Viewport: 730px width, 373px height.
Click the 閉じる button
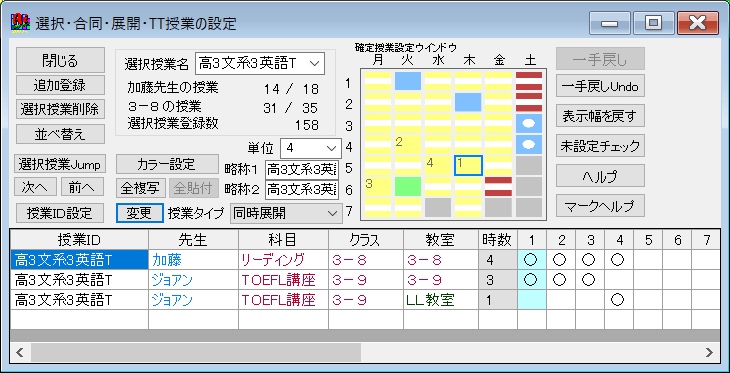coord(60,60)
